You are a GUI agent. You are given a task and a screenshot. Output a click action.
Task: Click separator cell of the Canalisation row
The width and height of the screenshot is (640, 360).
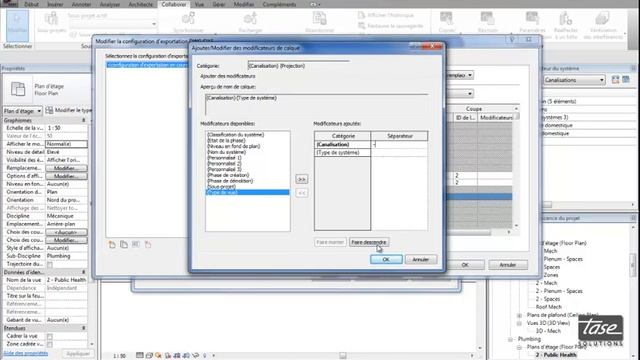tap(399, 144)
